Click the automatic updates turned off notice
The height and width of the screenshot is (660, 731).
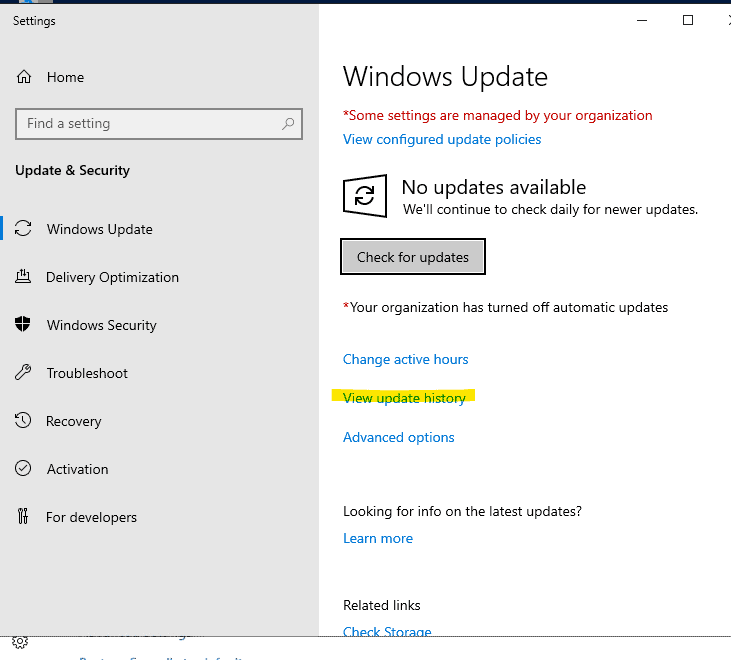[x=505, y=307]
